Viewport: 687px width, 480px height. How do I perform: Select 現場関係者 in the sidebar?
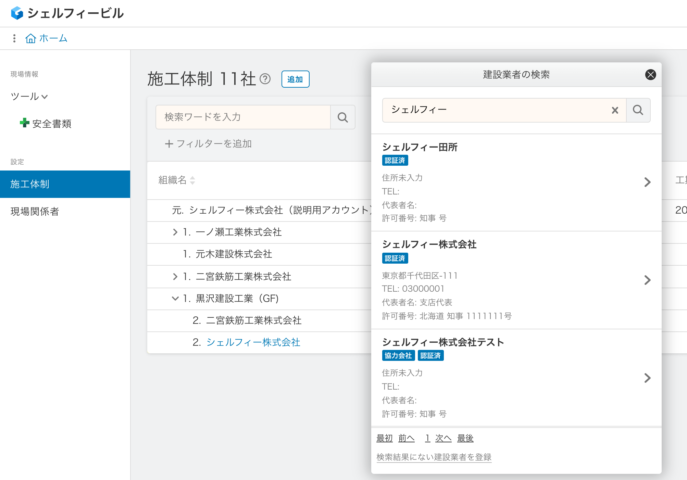pos(35,211)
